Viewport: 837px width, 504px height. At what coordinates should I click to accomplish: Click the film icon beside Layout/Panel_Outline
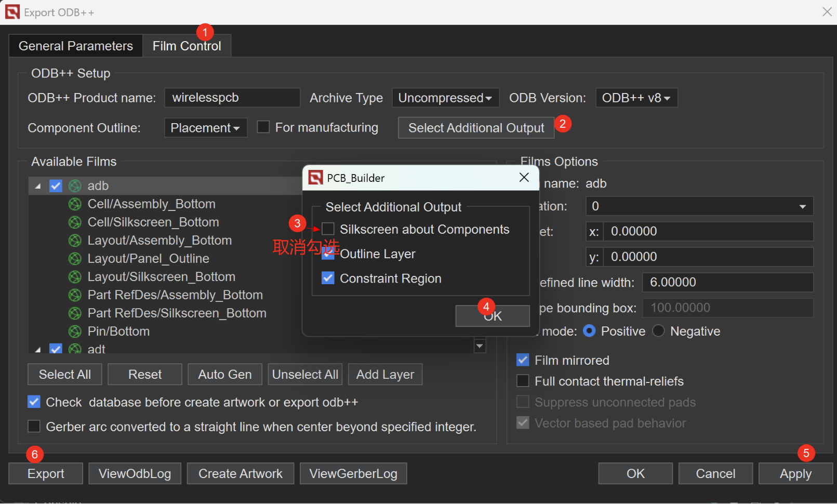[75, 259]
